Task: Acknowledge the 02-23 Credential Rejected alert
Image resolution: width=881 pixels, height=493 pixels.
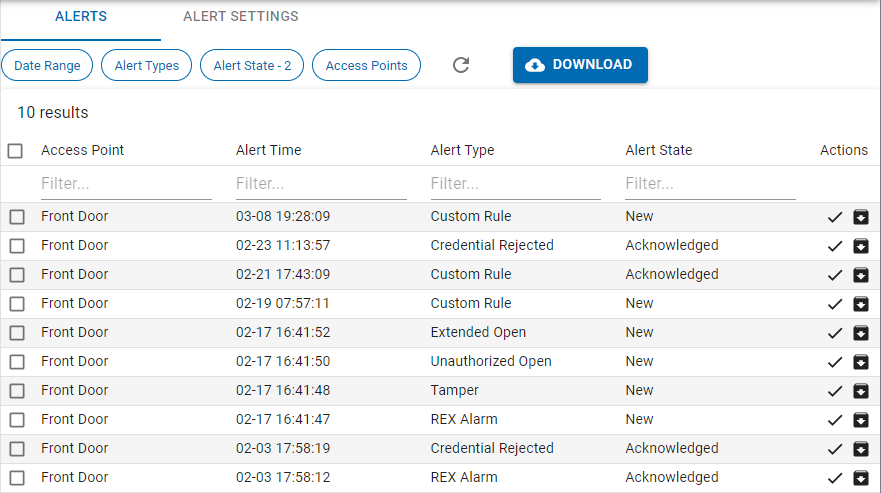Action: point(835,246)
